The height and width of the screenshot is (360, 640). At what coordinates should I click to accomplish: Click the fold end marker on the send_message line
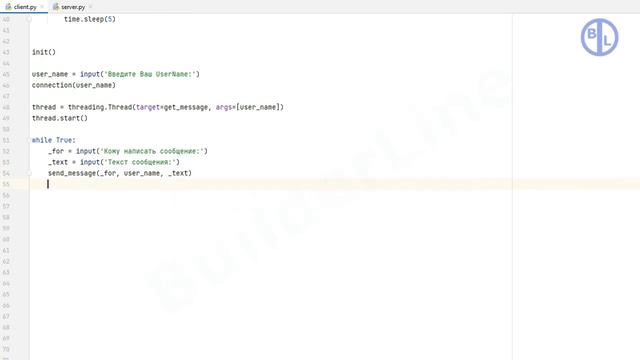(29, 173)
